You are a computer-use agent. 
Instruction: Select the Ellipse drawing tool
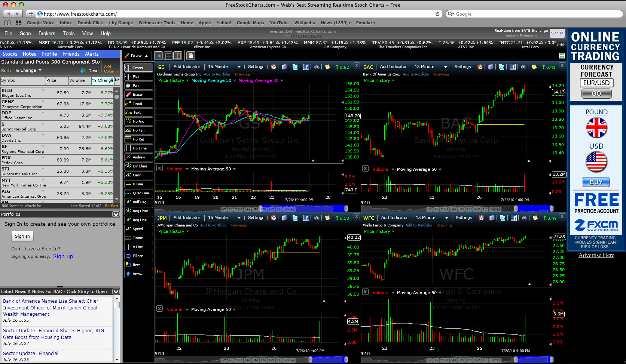(x=138, y=256)
